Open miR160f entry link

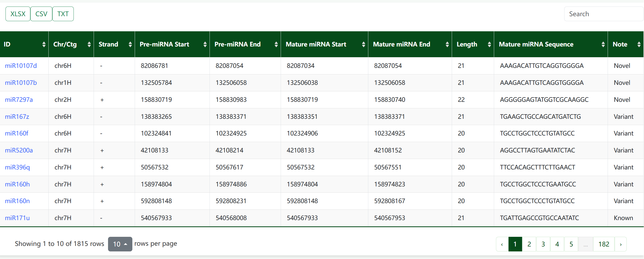click(x=16, y=133)
